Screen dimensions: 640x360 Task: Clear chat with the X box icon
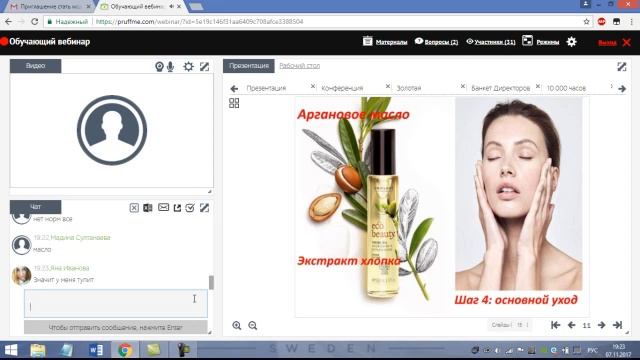click(134, 208)
